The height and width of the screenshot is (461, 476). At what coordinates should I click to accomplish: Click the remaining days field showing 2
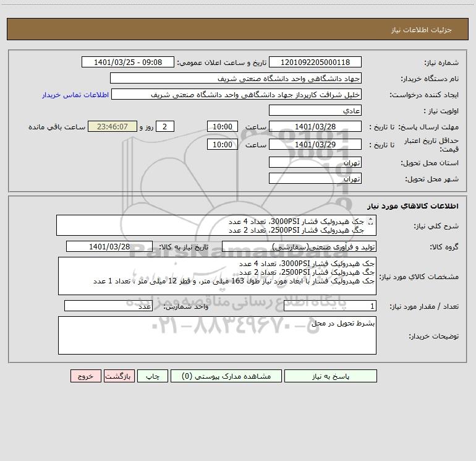(165, 126)
